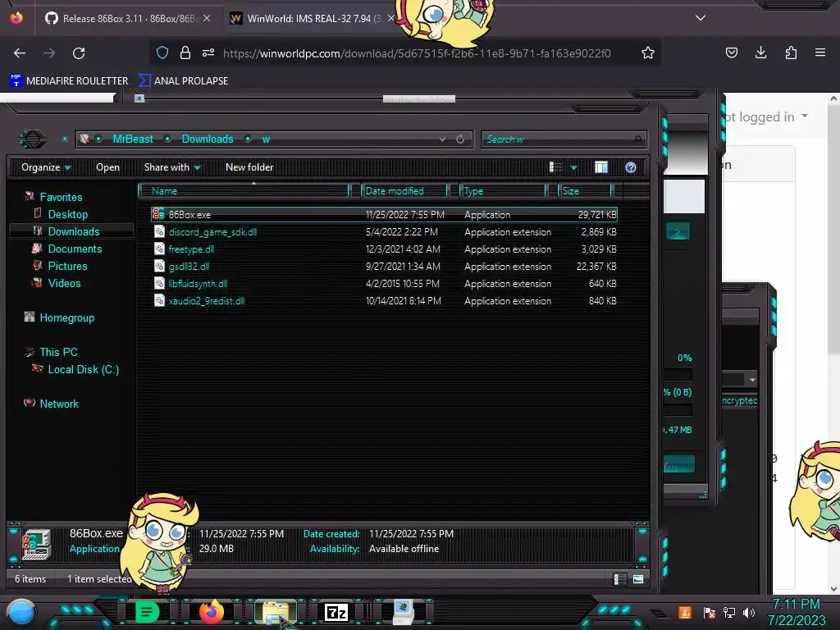Select freetype.dll file
This screenshot has width=840, height=630.
(384, 249)
